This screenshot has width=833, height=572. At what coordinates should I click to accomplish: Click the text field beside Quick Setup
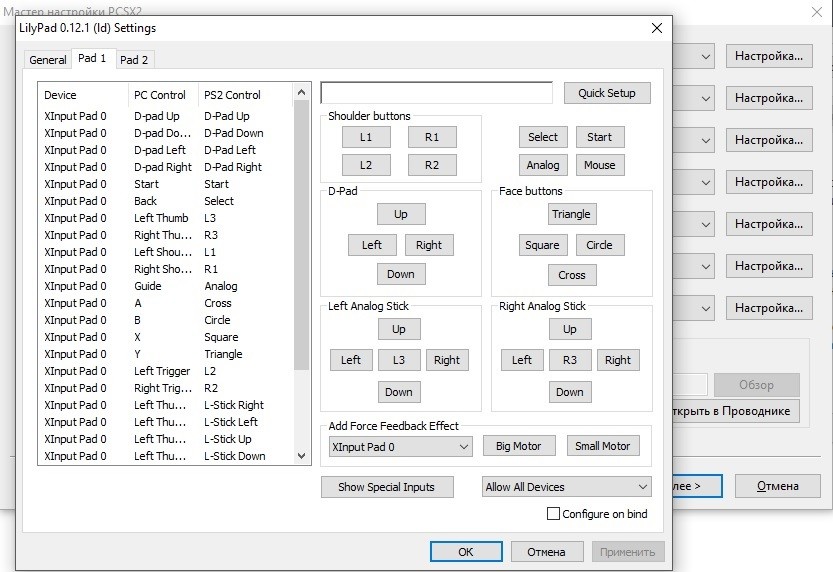436,93
